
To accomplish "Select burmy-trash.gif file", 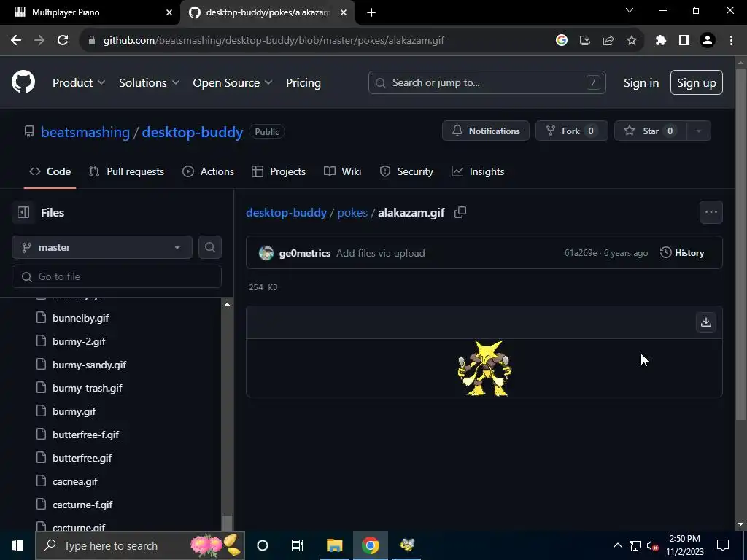I will coord(88,388).
